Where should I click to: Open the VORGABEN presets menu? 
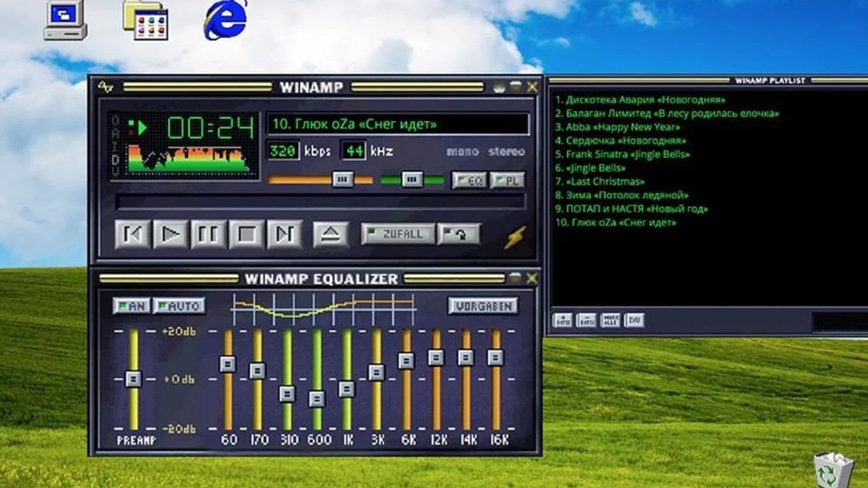483,306
